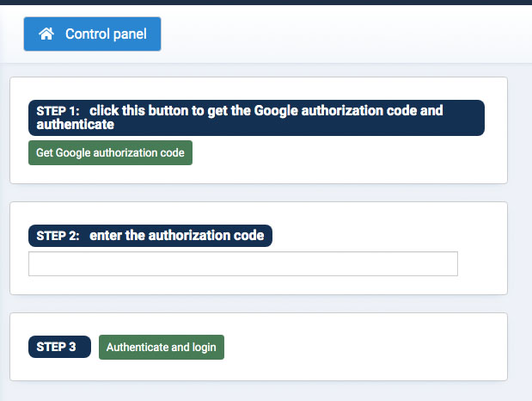Click the STEP 2 label badge
Screen dimensions: 532x401
point(58,236)
